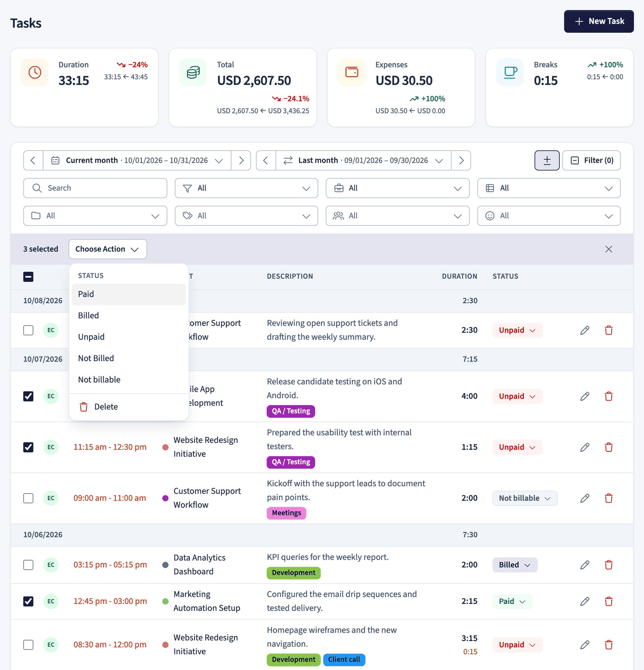This screenshot has width=644, height=670.
Task: Click the Total coins icon
Action: point(193,72)
